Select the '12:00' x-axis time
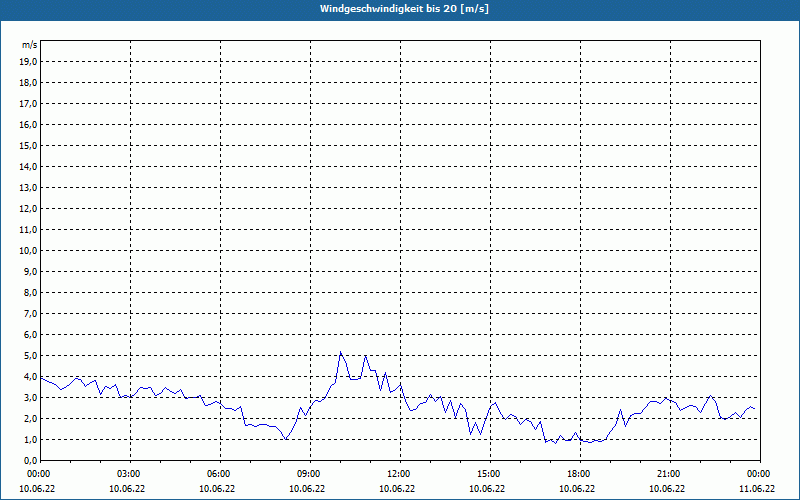This screenshot has height=500, width=800. pyautogui.click(x=398, y=474)
